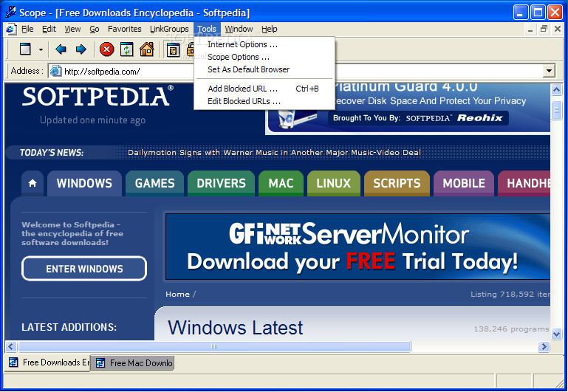Click the GFI Network Server Monitor banner
This screenshot has width=568, height=392.
pos(357,246)
